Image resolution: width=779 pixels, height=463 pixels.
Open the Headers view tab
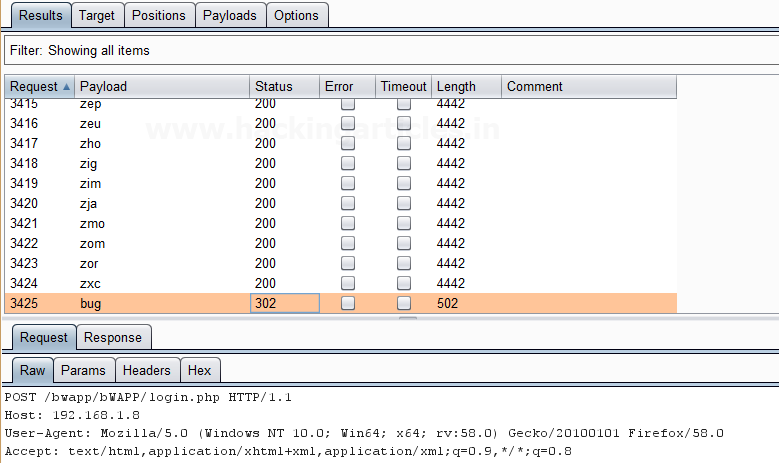(x=147, y=371)
